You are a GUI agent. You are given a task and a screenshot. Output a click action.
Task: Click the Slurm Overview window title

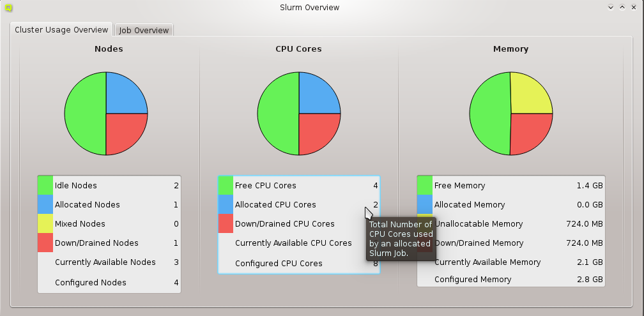310,8
